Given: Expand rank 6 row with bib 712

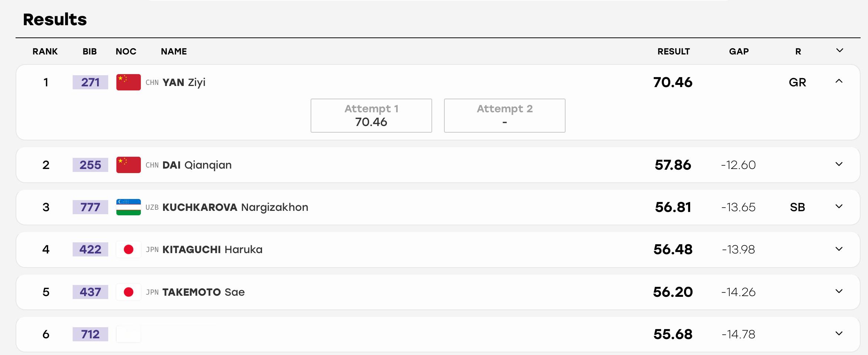Looking at the screenshot, I should click(x=839, y=334).
